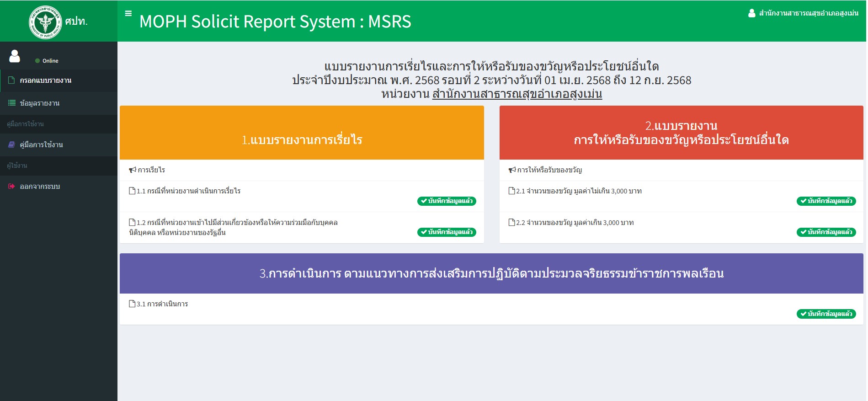
Task: Click the orange แบบรายงานการเรี่ยไร header panel
Action: pos(302,133)
